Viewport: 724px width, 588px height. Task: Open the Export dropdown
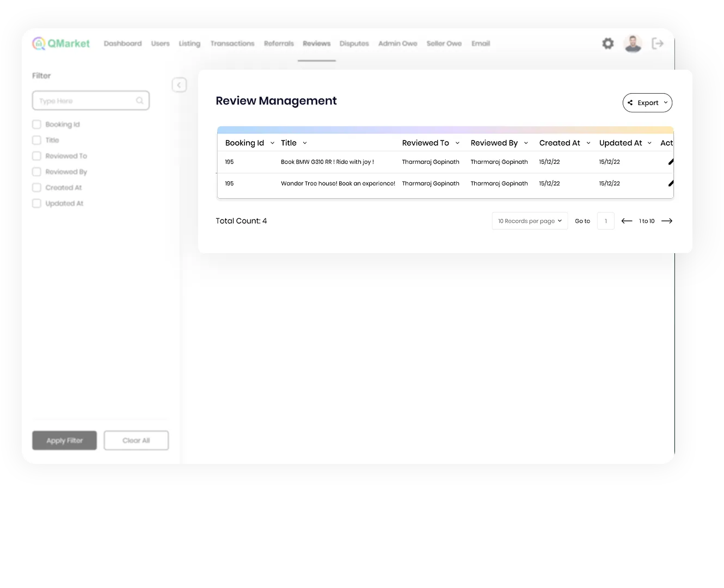pyautogui.click(x=647, y=103)
